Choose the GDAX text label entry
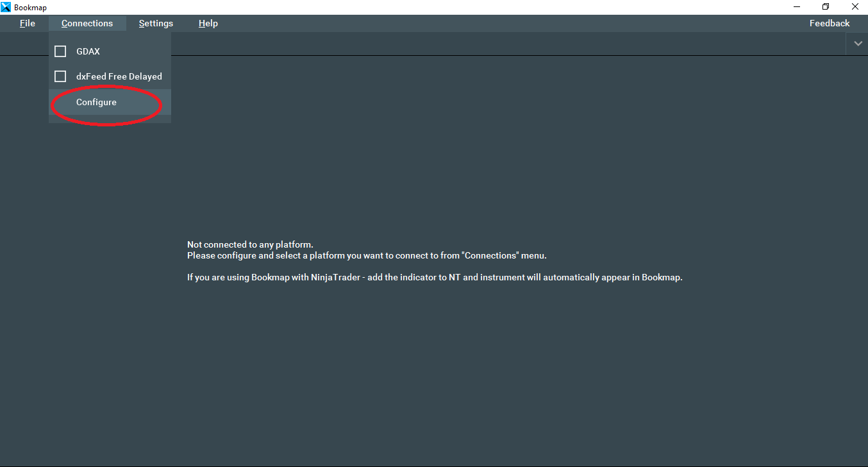The height and width of the screenshot is (467, 868). pos(88,51)
